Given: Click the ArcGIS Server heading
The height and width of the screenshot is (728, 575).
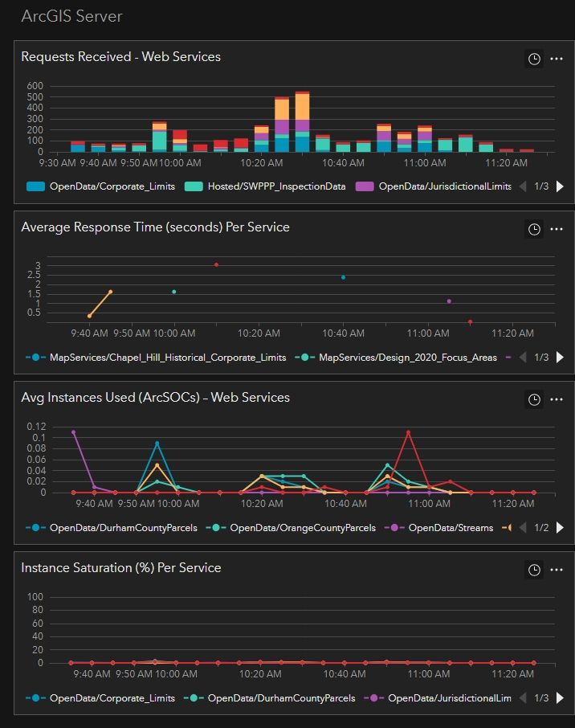Looking at the screenshot, I should [x=72, y=16].
